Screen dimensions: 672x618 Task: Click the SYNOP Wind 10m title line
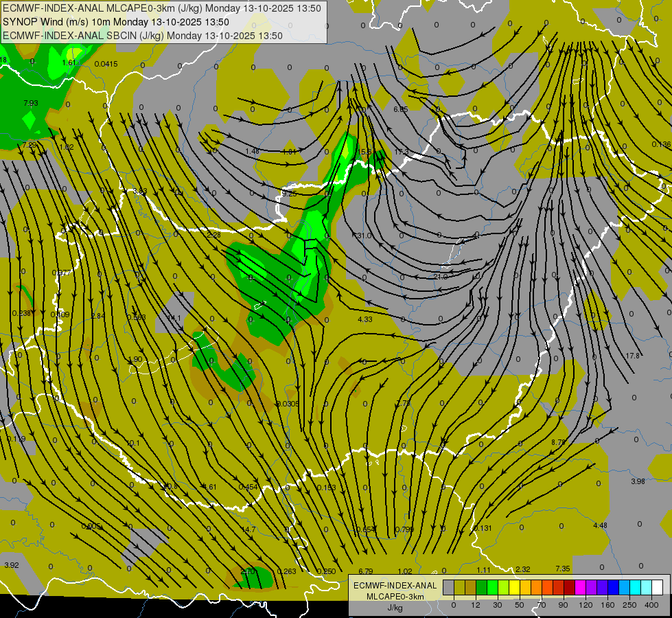[116, 22]
